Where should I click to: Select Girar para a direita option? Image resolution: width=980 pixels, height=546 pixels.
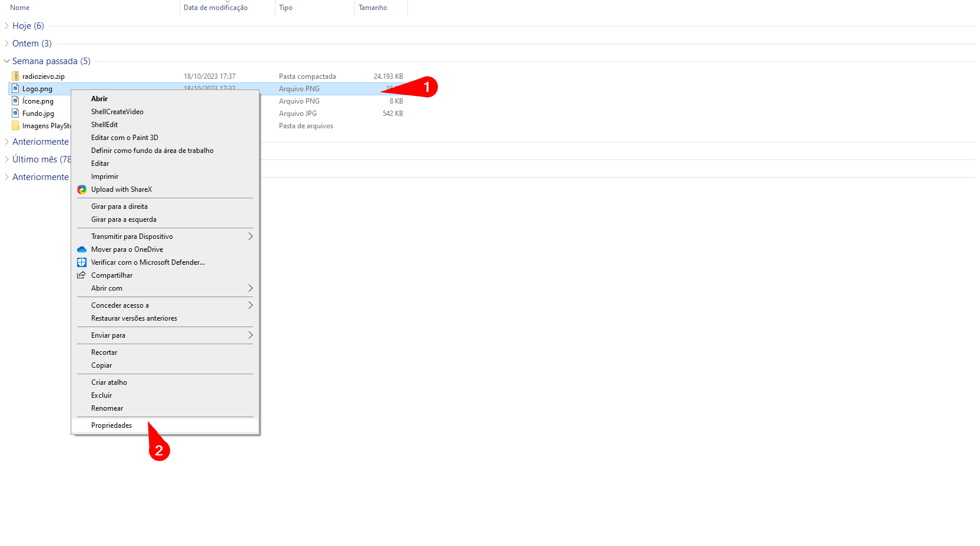(119, 207)
